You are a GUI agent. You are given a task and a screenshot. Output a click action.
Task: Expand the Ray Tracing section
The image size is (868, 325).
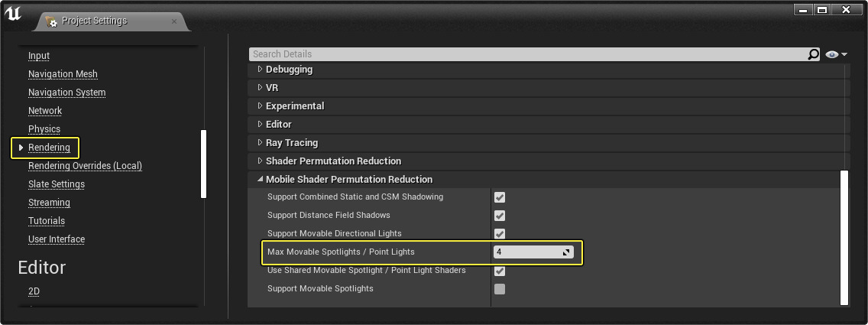tap(261, 143)
